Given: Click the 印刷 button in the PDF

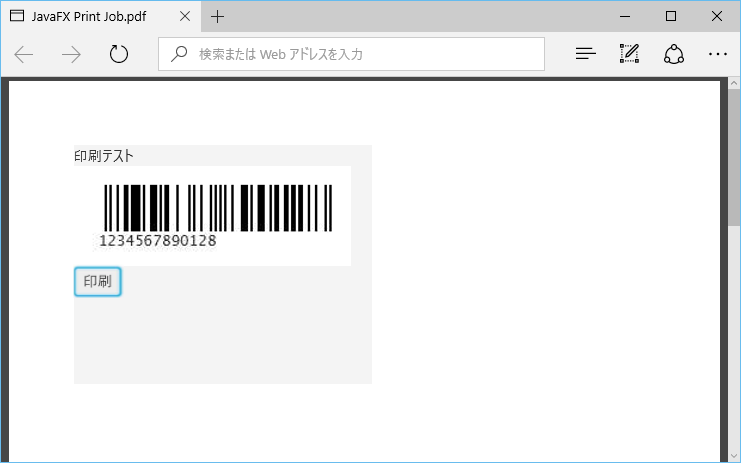Looking at the screenshot, I should [98, 282].
